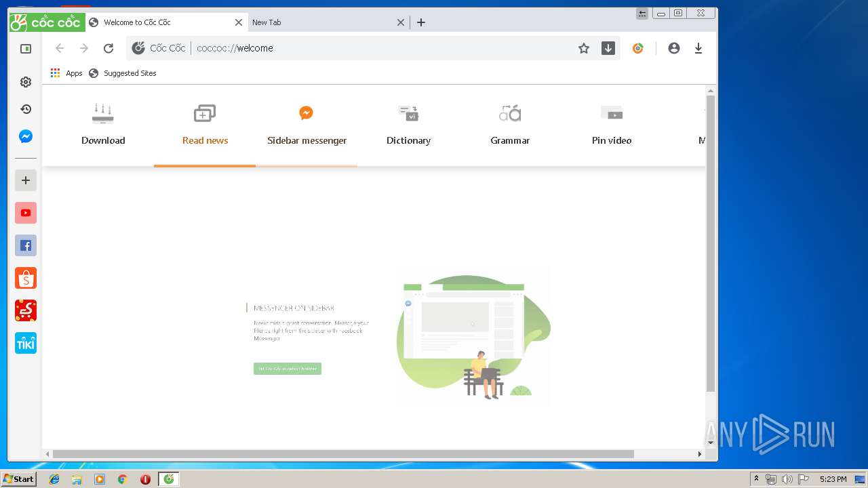Open the Savior download icon in address bar
The image size is (868, 488).
[x=608, y=48]
